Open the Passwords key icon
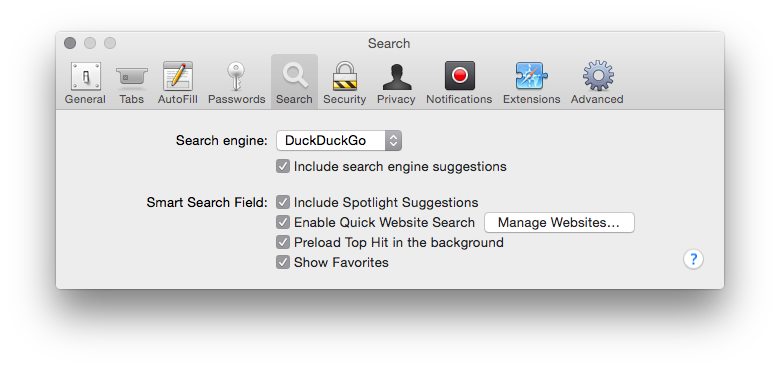 point(236,77)
